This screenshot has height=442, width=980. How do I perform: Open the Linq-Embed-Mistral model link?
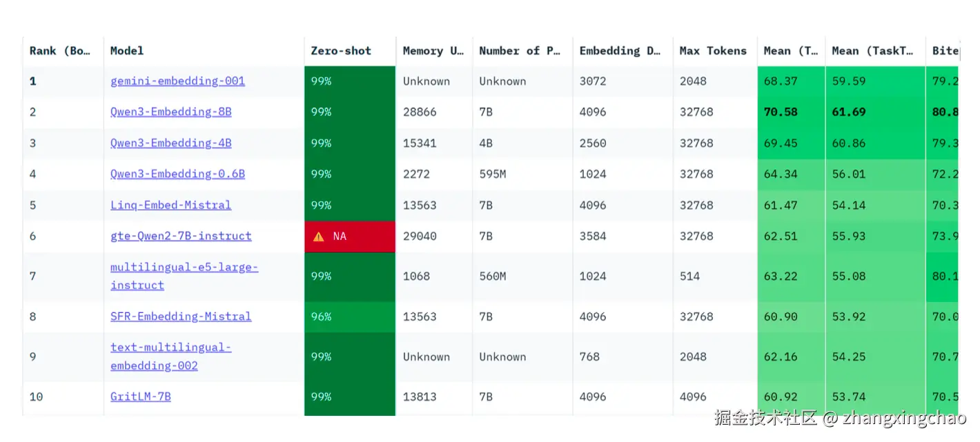pos(170,205)
